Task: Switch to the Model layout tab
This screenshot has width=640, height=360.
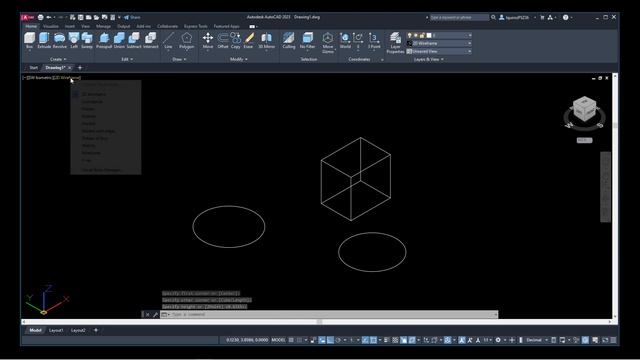Action: 35,330
